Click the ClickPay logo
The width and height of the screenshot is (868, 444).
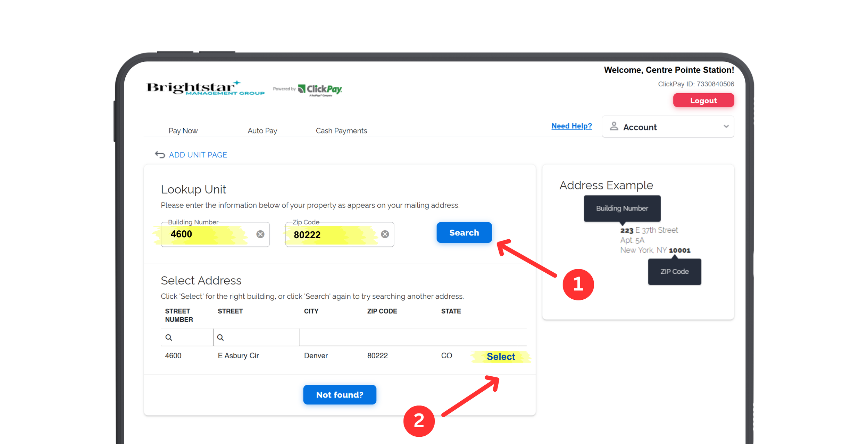(x=320, y=89)
